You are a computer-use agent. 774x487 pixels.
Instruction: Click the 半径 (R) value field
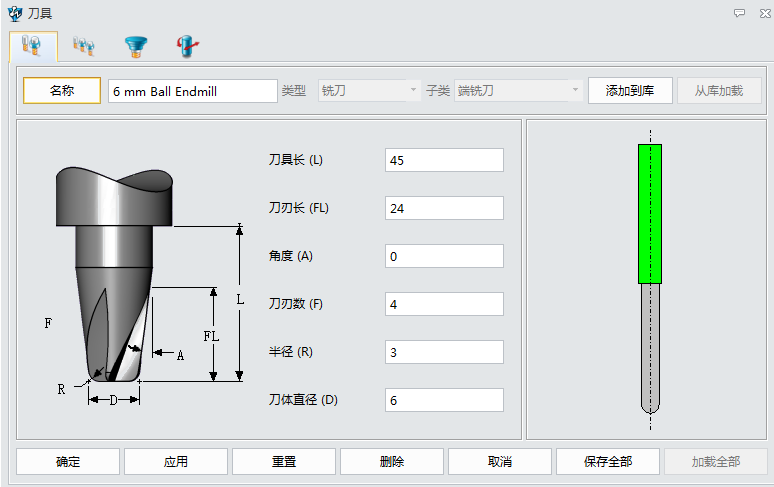pos(444,352)
